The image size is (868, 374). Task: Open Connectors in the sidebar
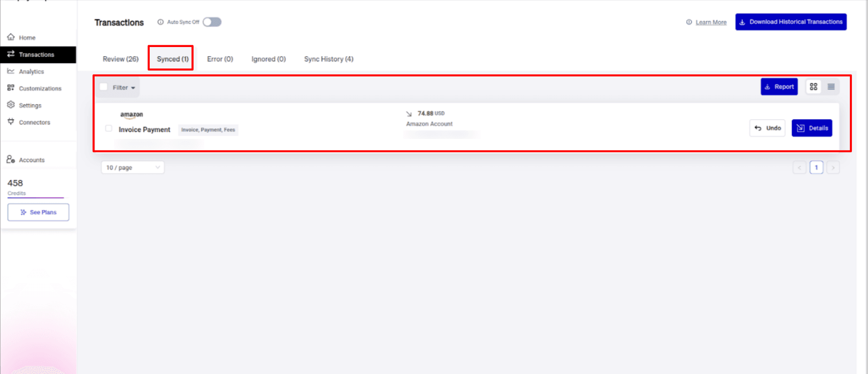(34, 122)
